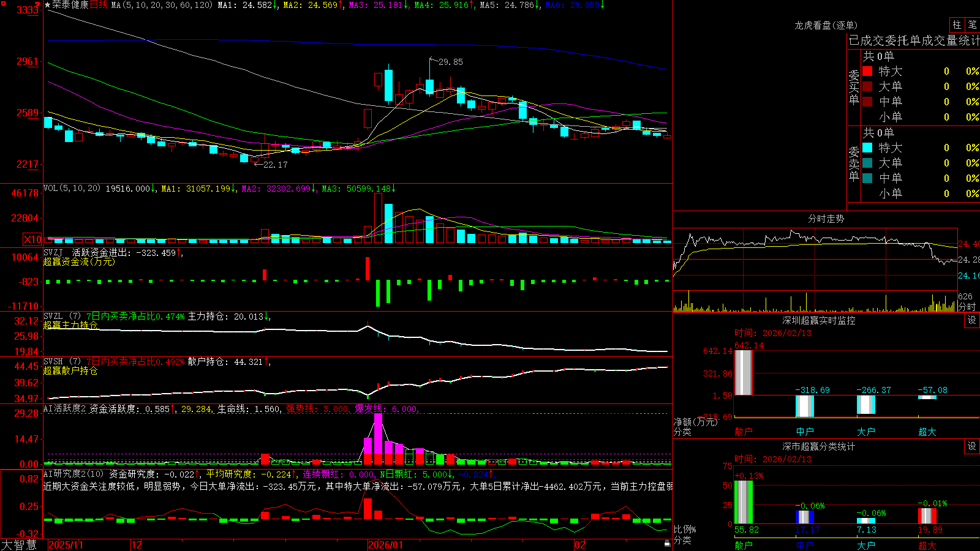Click the 大智慧 logo label

[x=18, y=545]
